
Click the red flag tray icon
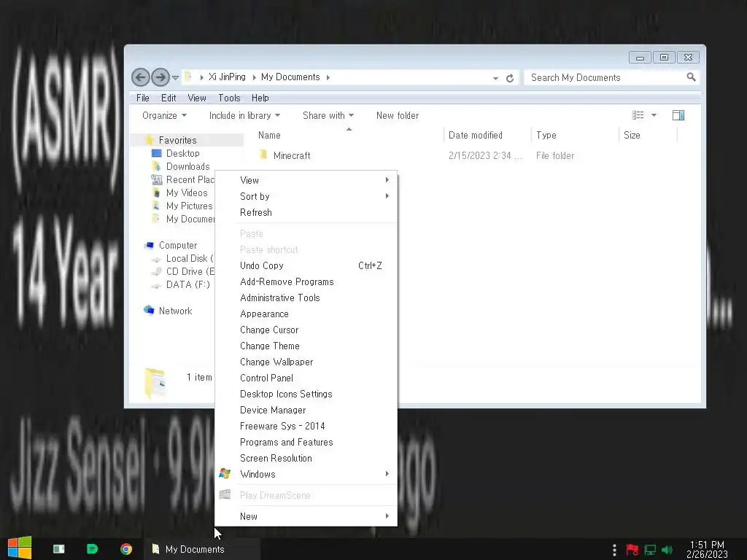click(632, 550)
